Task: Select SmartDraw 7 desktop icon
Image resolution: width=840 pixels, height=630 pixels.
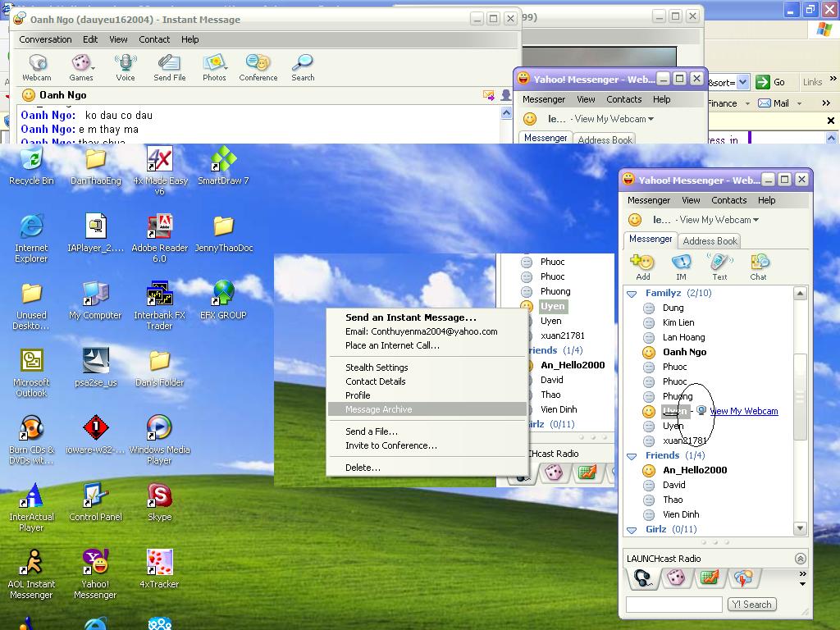Action: tap(223, 166)
